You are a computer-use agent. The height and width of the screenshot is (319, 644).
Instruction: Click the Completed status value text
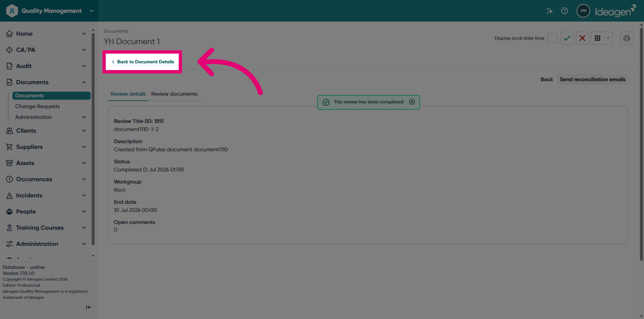click(149, 170)
